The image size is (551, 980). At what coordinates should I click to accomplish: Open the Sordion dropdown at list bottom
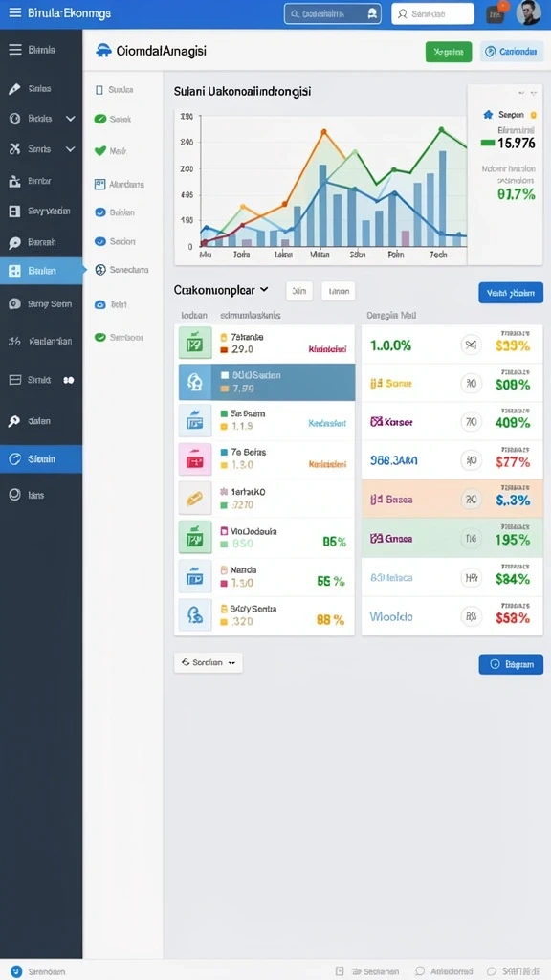click(x=208, y=662)
